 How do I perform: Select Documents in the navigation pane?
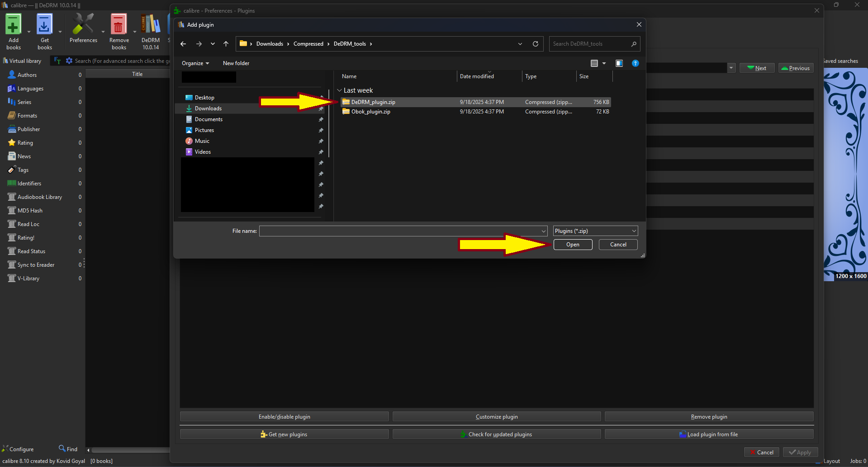coord(209,119)
